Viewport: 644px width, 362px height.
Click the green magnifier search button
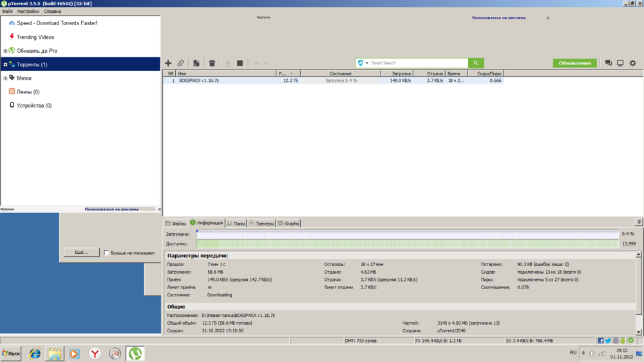pos(476,63)
